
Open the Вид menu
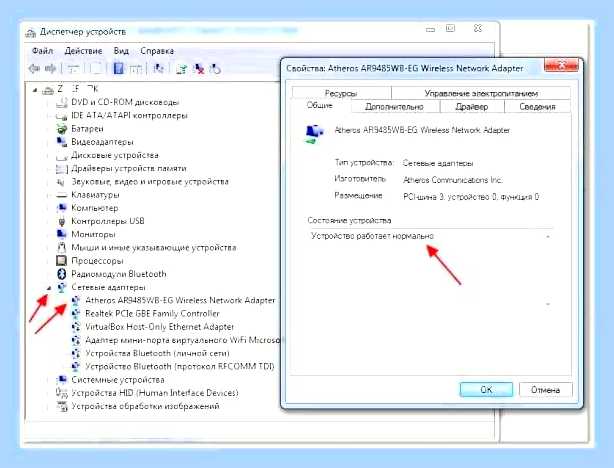tap(121, 51)
